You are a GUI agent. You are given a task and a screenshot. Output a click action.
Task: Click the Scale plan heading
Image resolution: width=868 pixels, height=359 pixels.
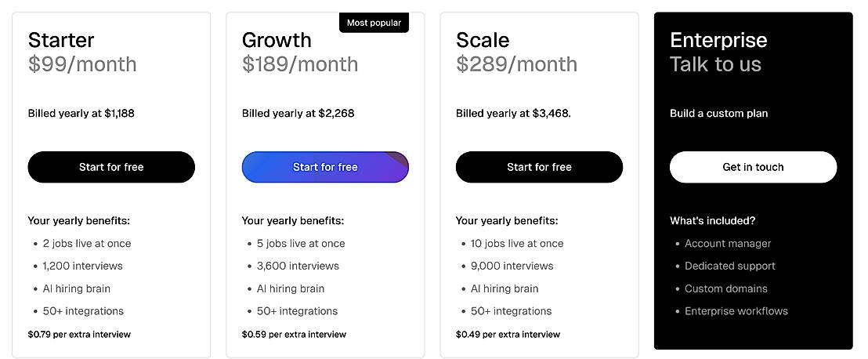click(483, 40)
